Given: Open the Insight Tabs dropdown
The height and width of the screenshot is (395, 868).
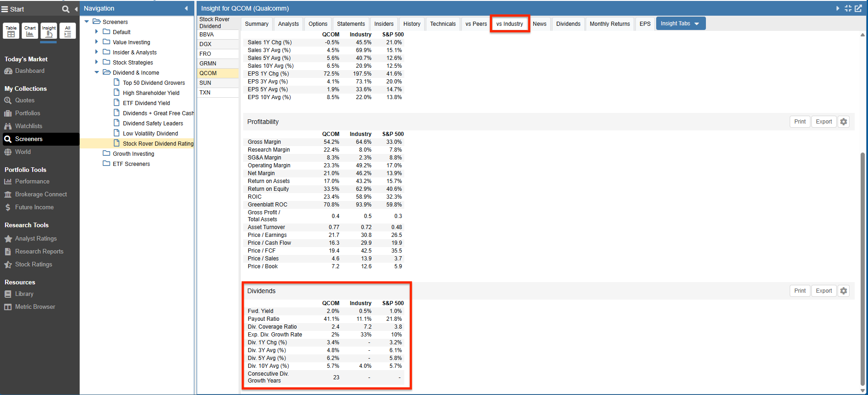Looking at the screenshot, I should point(680,24).
